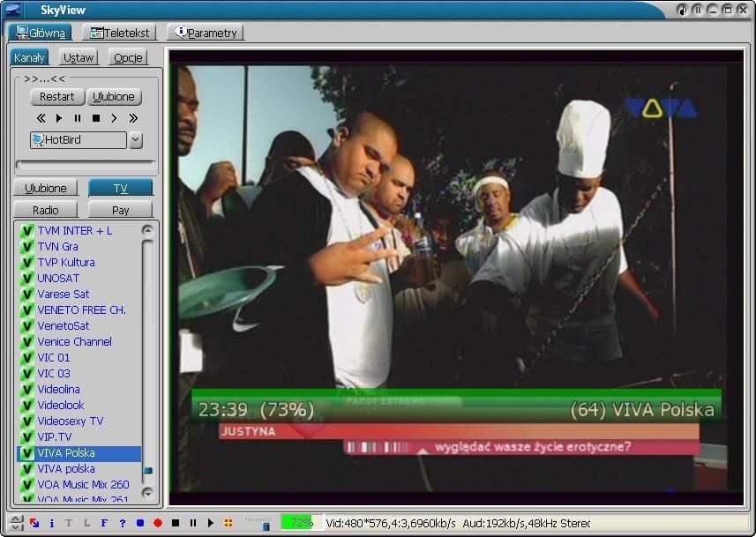The height and width of the screenshot is (537, 756).
Task: Click the SkyView application icon in title bar
Action: 13,10
